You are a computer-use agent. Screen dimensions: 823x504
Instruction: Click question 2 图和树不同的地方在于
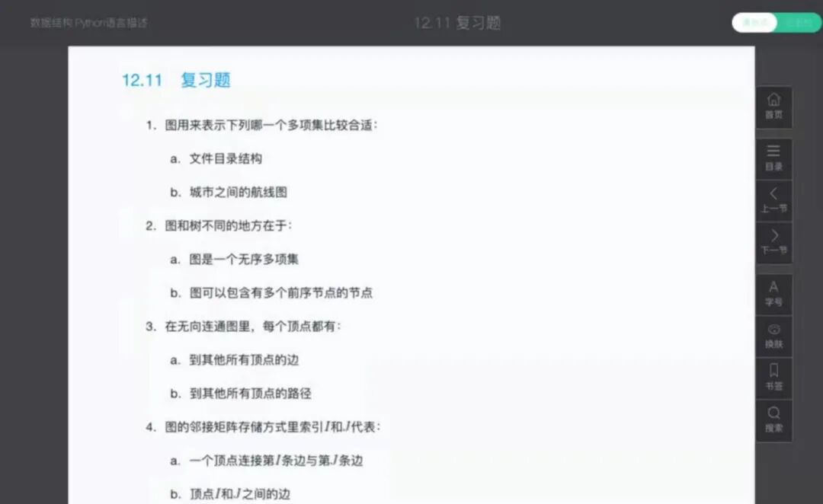(x=219, y=226)
